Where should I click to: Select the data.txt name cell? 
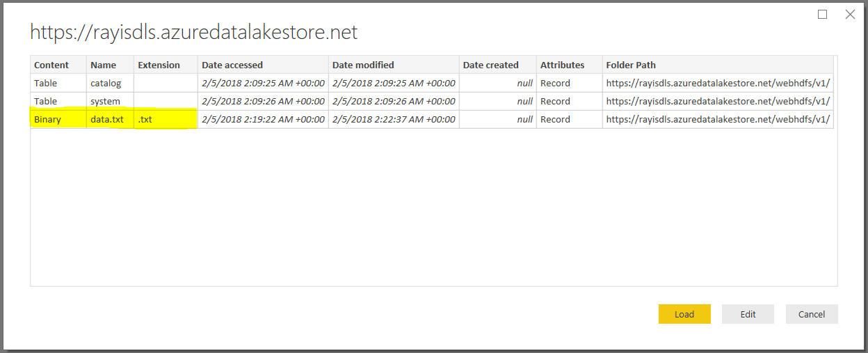(107, 119)
